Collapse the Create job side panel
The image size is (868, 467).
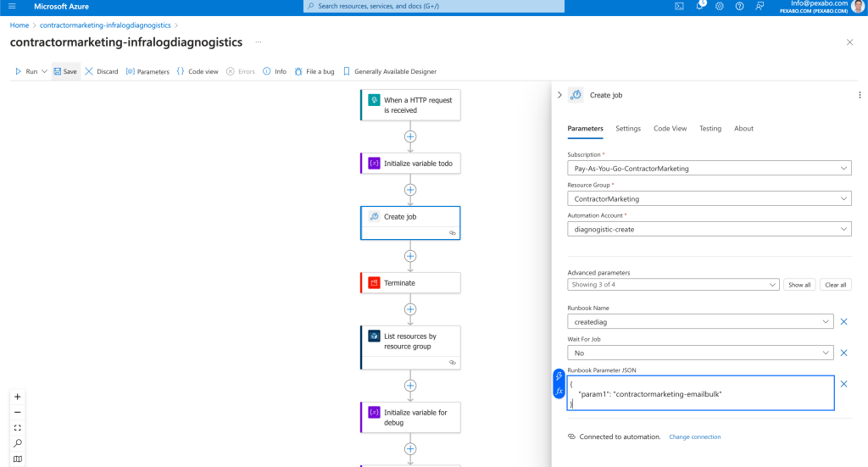(559, 95)
